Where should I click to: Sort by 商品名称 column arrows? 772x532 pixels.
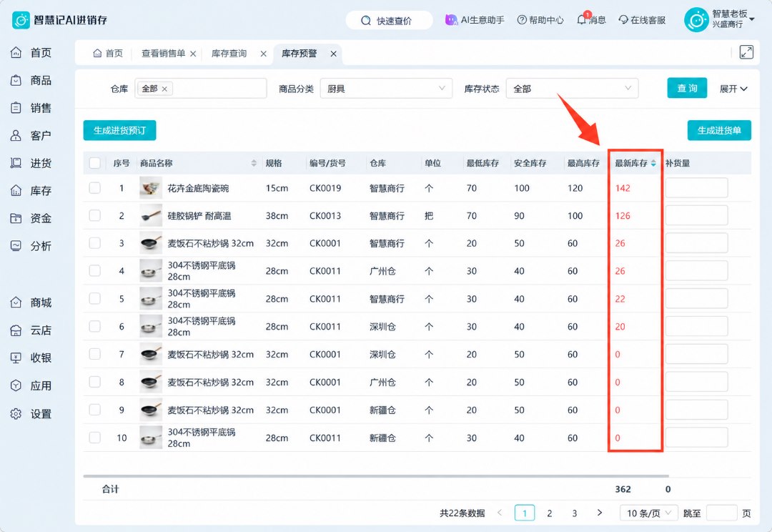(254, 163)
